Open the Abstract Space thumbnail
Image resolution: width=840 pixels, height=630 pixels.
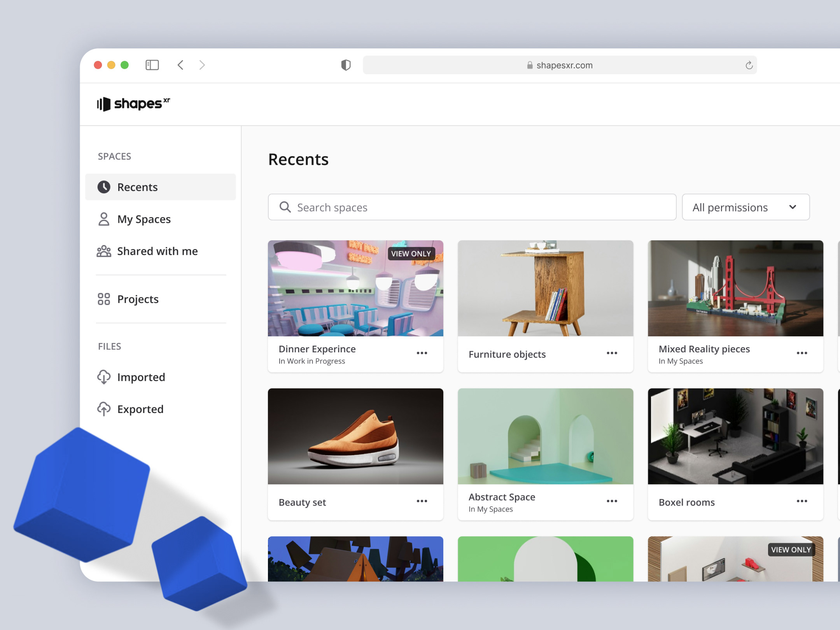click(x=545, y=436)
